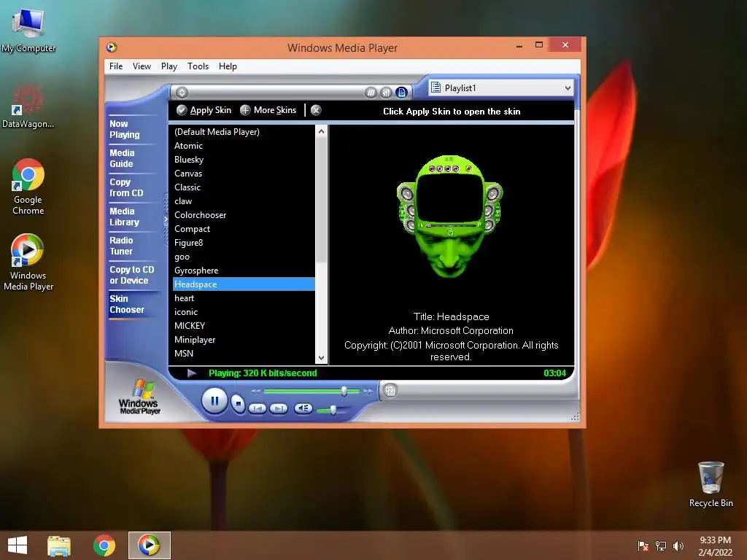
Task: Select the goo skin
Action: [244, 256]
